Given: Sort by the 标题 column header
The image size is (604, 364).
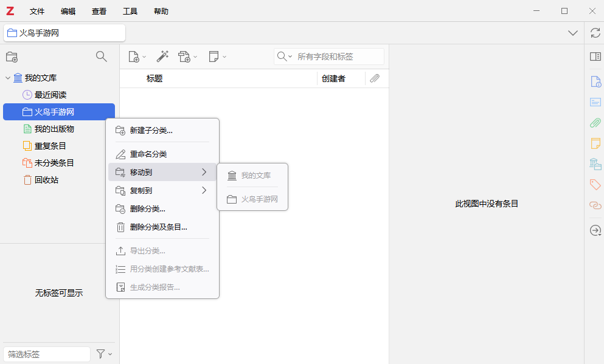Looking at the screenshot, I should click(x=154, y=78).
